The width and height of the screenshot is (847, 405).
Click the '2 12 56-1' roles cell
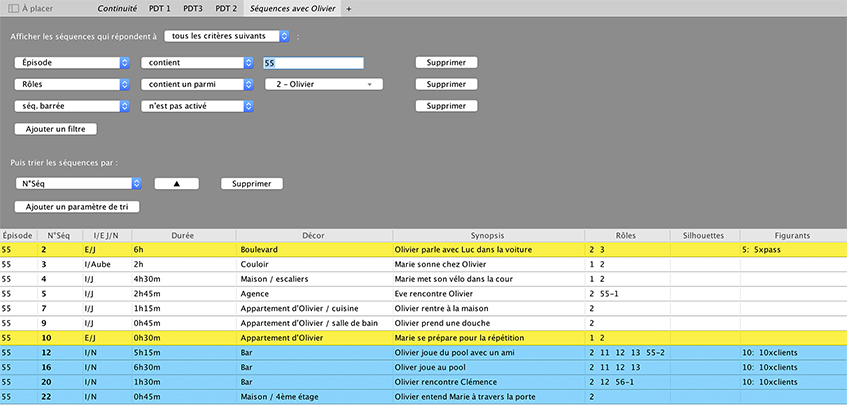point(627,382)
